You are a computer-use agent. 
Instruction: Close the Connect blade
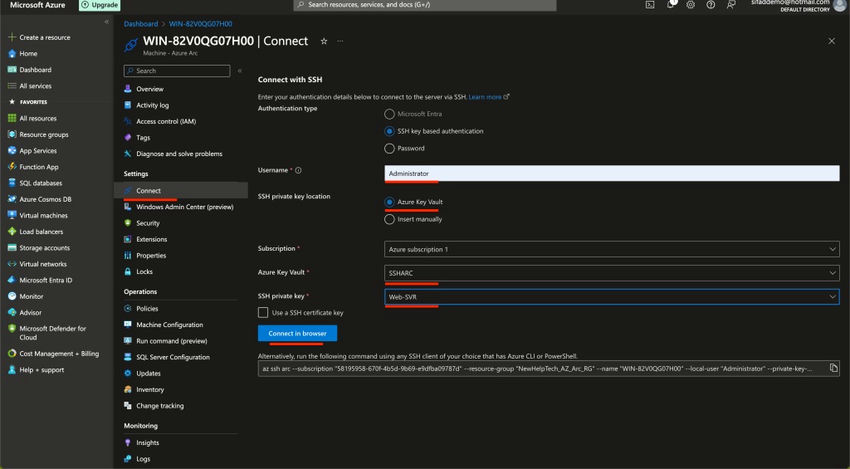(x=832, y=41)
